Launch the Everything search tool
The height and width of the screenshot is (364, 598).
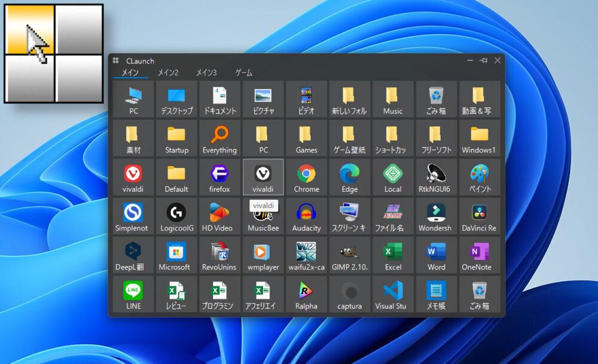(219, 139)
